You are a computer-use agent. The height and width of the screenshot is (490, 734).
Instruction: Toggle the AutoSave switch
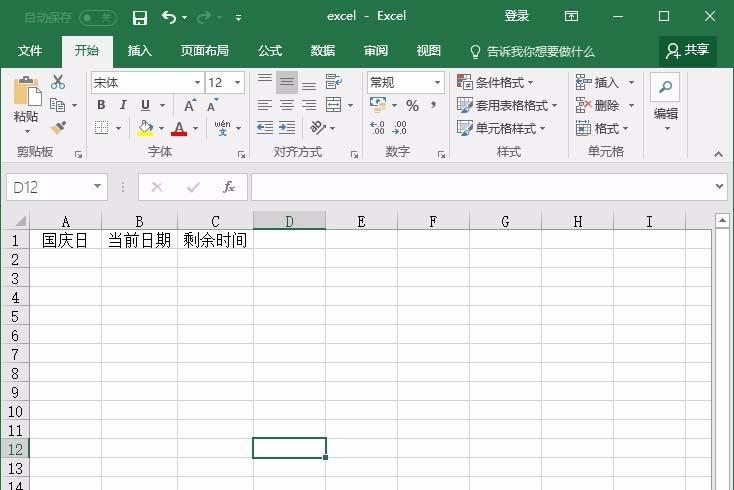click(x=97, y=17)
